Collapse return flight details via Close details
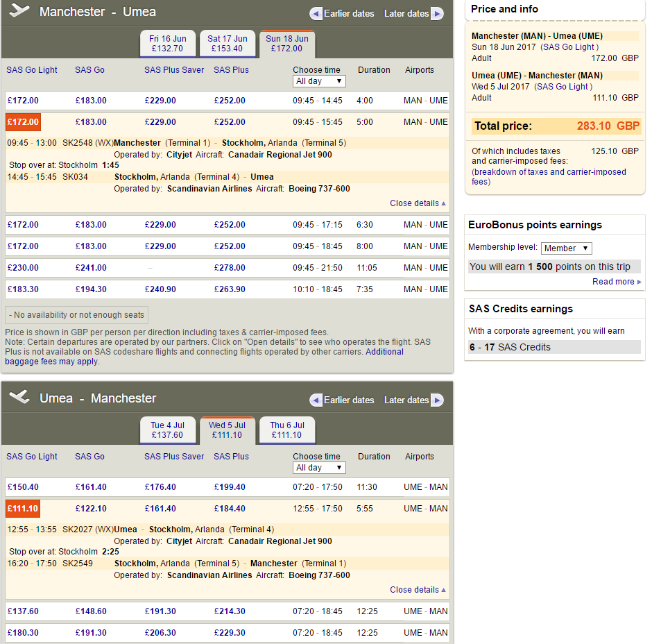Viewport: 652px width, 644px height. (x=418, y=589)
